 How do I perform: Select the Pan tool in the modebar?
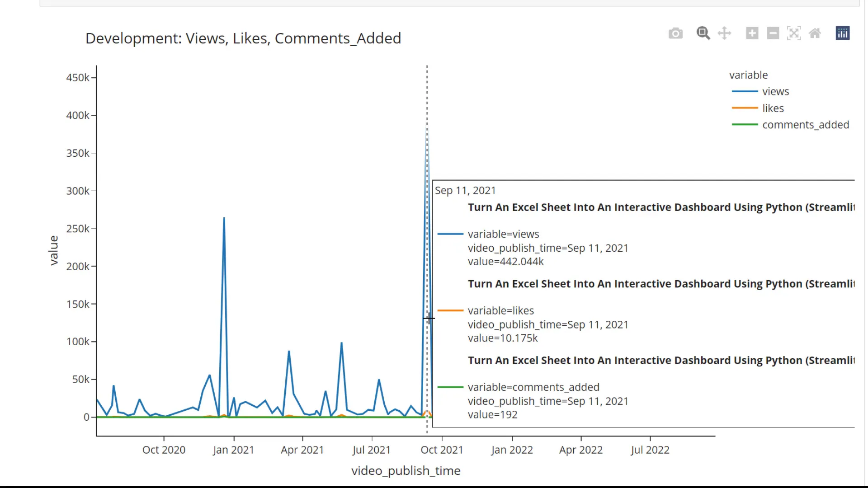coord(725,33)
